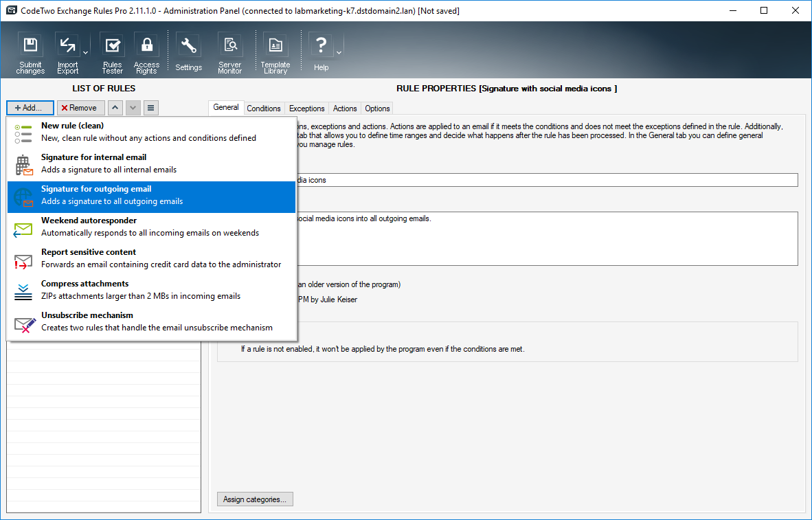Move the selected rule up
The height and width of the screenshot is (520, 812).
click(115, 107)
